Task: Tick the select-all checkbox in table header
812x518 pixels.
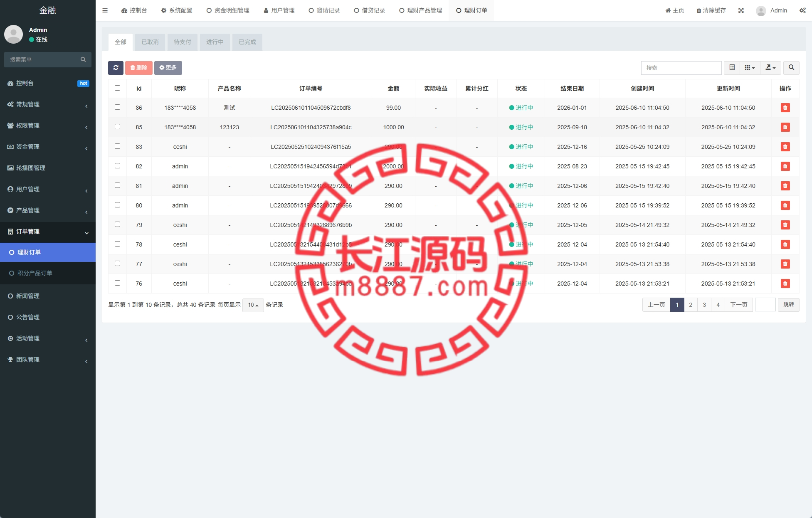Action: pos(117,88)
